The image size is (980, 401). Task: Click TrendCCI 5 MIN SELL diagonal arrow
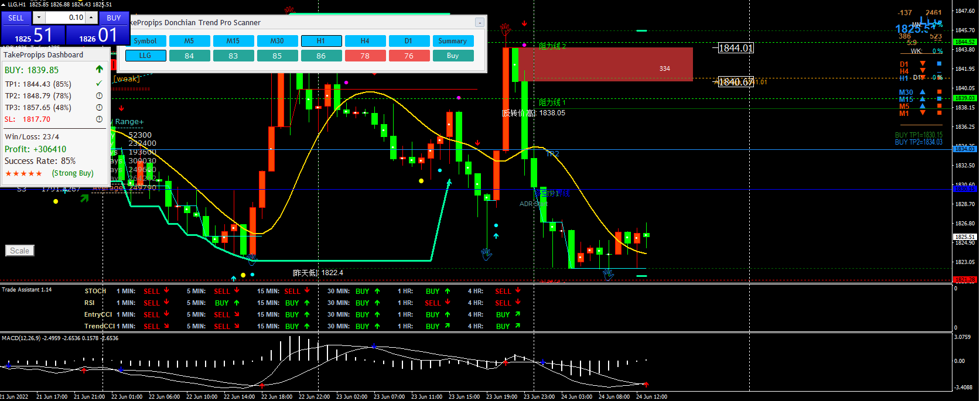237,326
